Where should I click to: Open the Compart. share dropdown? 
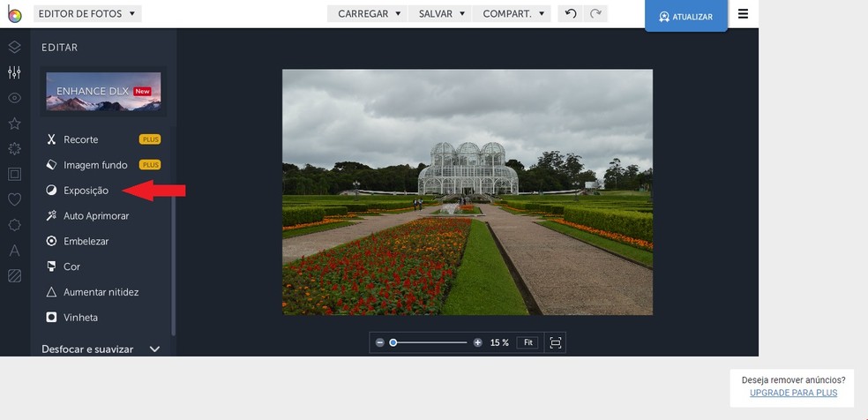pyautogui.click(x=512, y=14)
